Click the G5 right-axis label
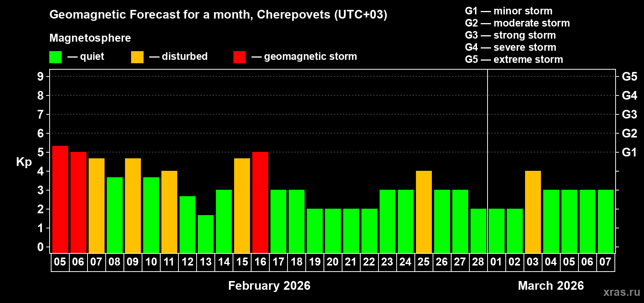The height and width of the screenshot is (303, 644). (630, 77)
